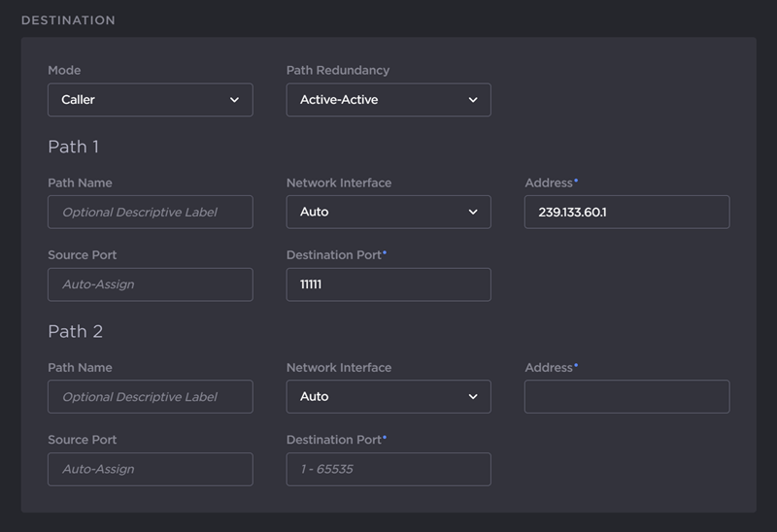The image size is (777, 532).
Task: Click the chevron arrow in Mode selector
Action: 234,100
